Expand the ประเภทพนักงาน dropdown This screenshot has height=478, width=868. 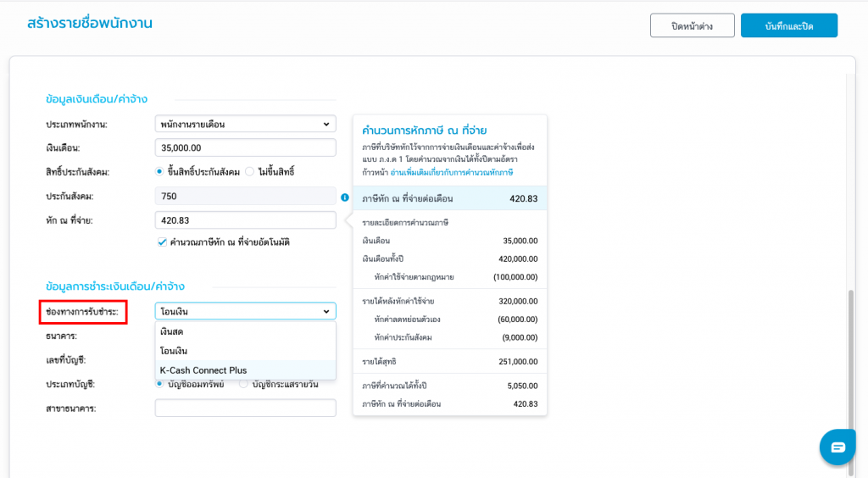pos(245,125)
